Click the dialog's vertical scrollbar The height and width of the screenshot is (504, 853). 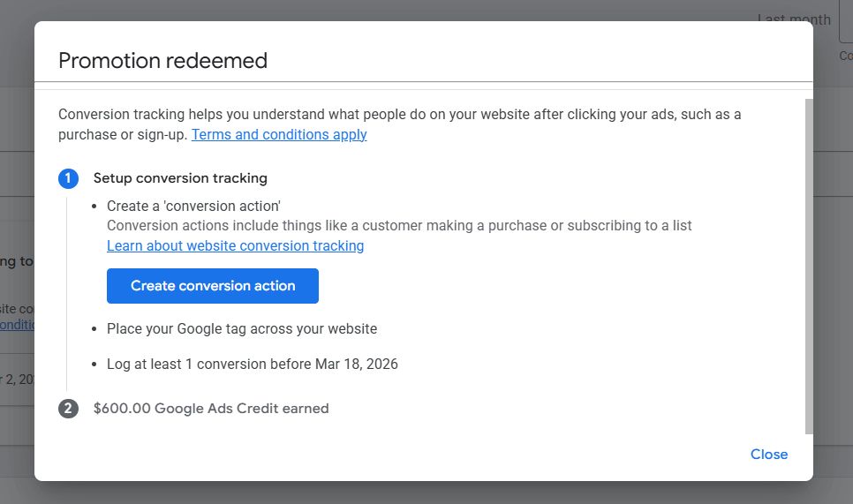pos(809,265)
